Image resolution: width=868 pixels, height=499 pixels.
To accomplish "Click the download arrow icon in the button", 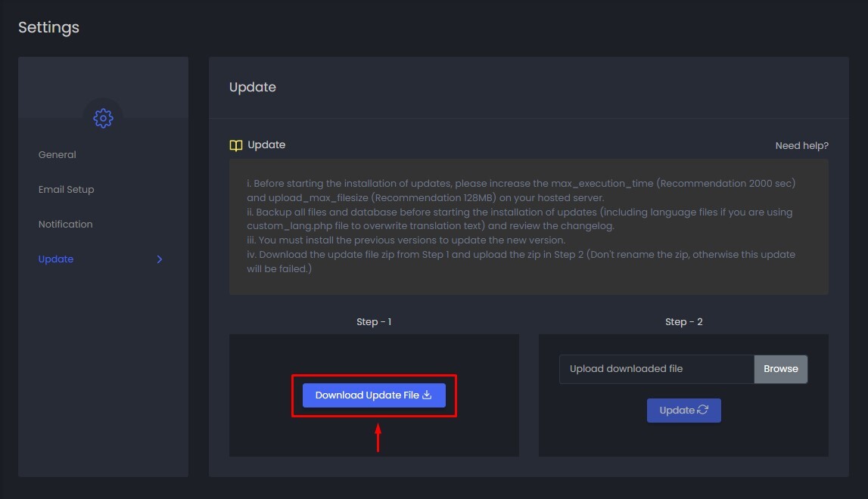I will tap(427, 395).
